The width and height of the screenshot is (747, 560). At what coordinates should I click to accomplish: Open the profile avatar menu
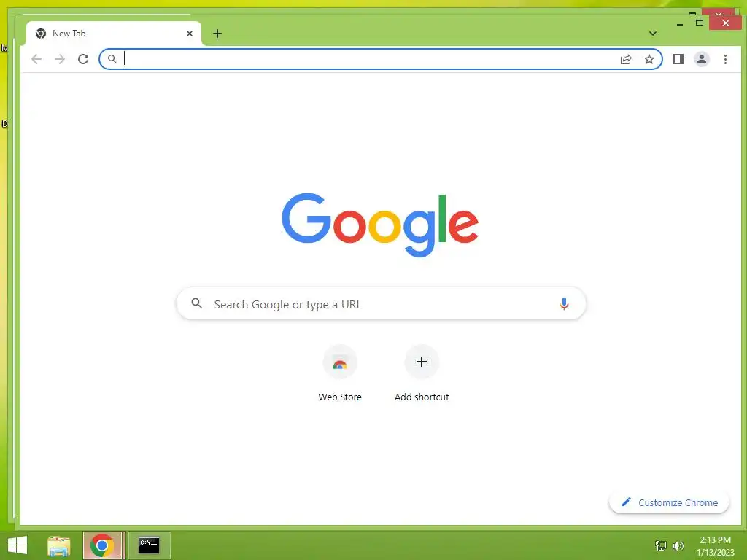[701, 59]
